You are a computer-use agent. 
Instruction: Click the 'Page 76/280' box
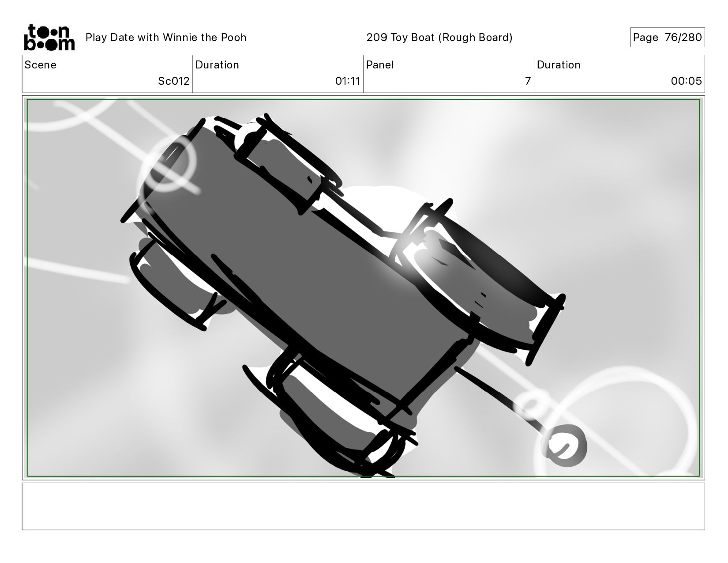tap(667, 38)
